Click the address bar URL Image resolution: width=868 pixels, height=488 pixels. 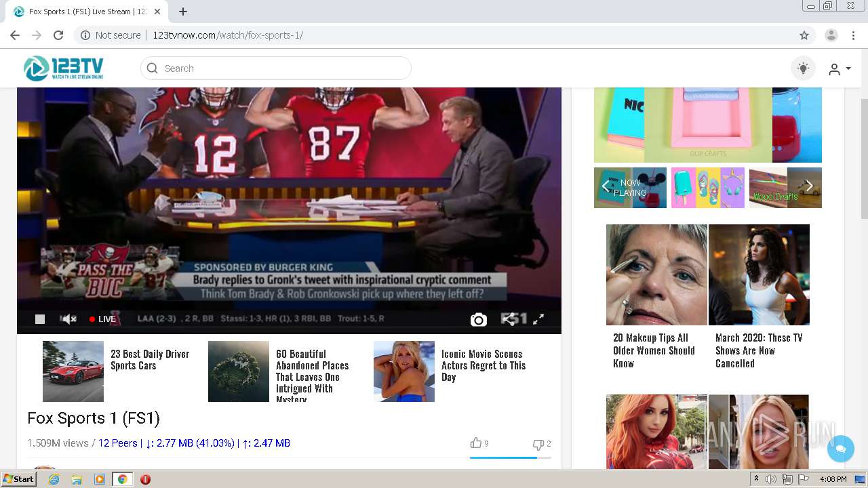tap(228, 35)
